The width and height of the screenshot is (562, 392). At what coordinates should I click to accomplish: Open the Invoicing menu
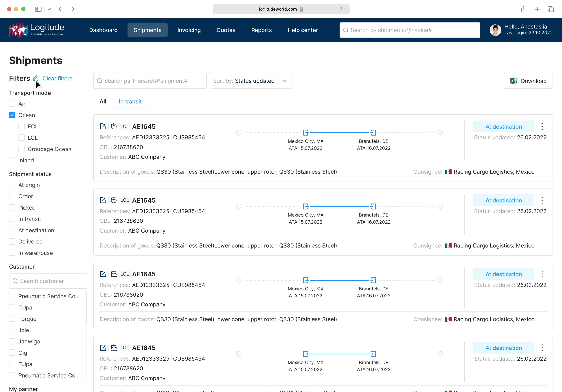pyautogui.click(x=189, y=30)
